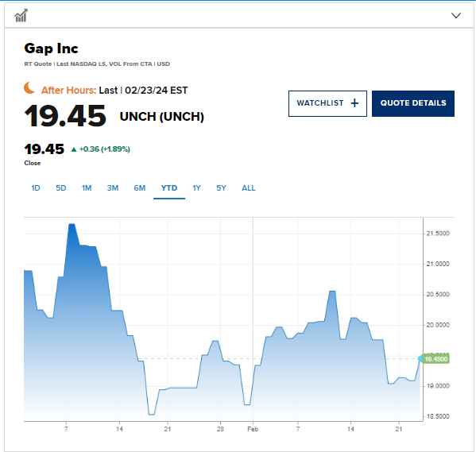Select the YTD chart range tab
Viewport: 476px width, 452px height.
169,188
